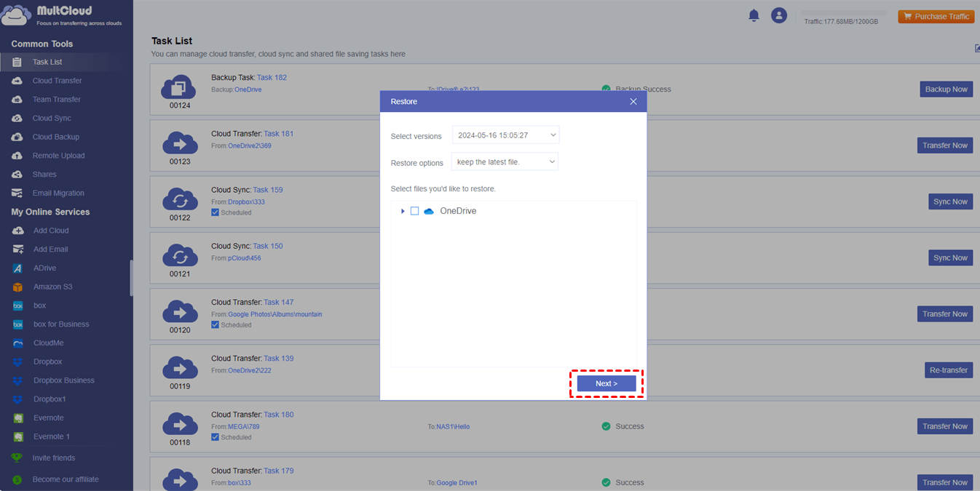980x491 pixels.
Task: Click the Google Drive1 destination path
Action: (457, 483)
